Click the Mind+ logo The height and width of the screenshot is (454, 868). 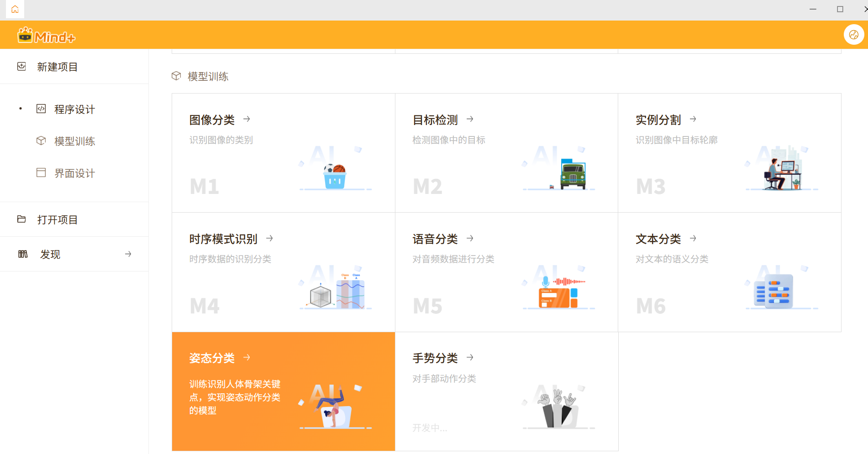46,36
